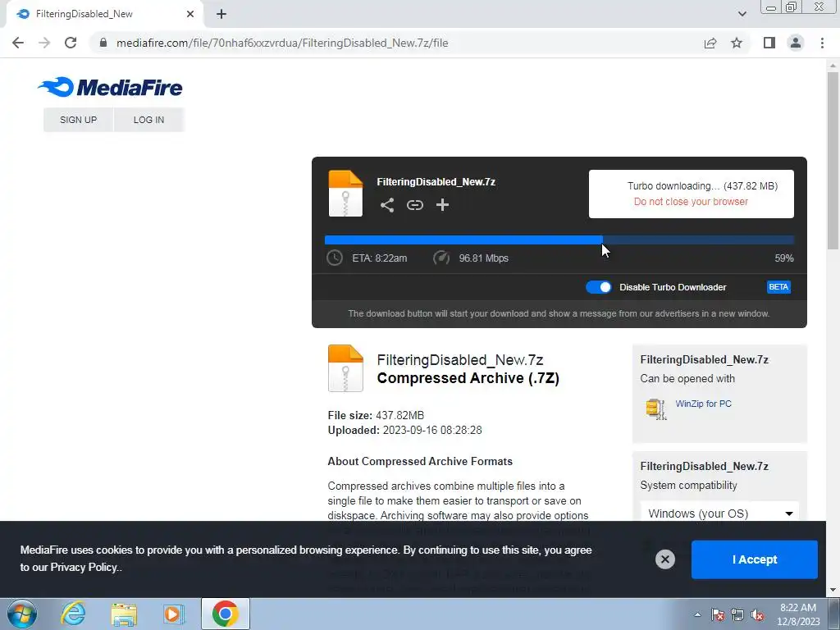Viewport: 840px width, 630px height.
Task: Share this page using the address bar icon
Action: [x=710, y=43]
